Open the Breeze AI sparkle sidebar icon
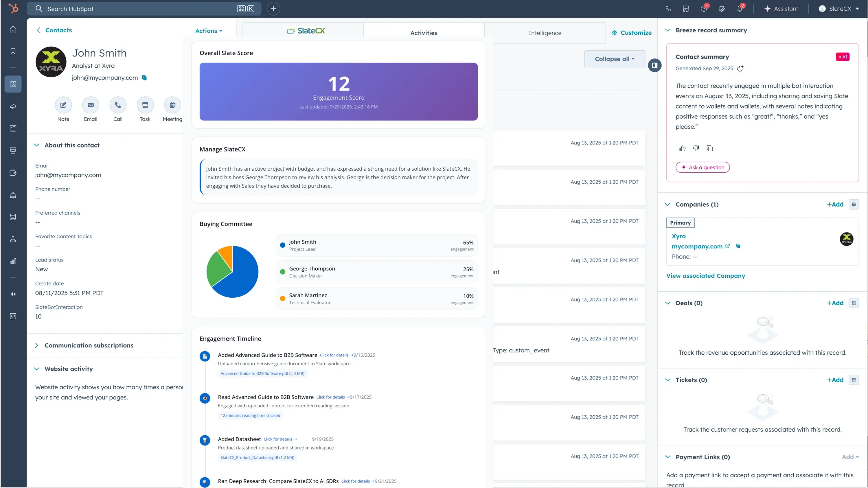 point(13,294)
